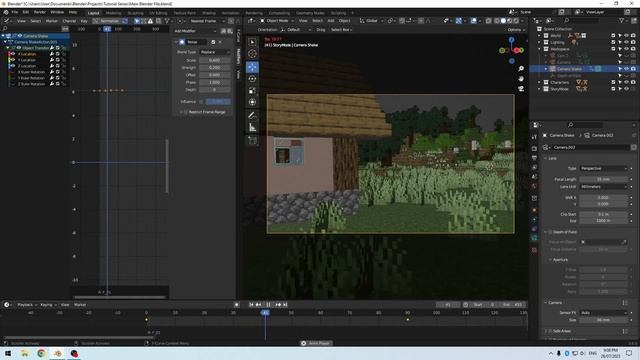Click the Select Box drag setting
This screenshot has width=640, height=360.
tap(341, 30)
